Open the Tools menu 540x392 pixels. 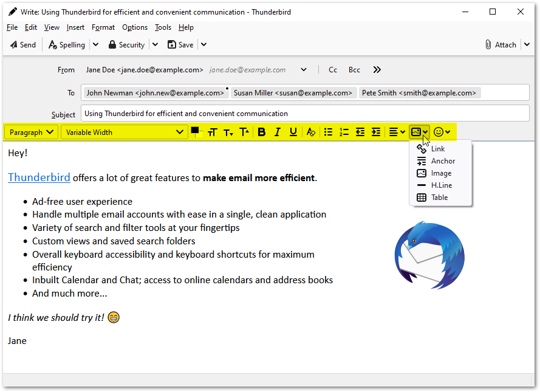163,27
